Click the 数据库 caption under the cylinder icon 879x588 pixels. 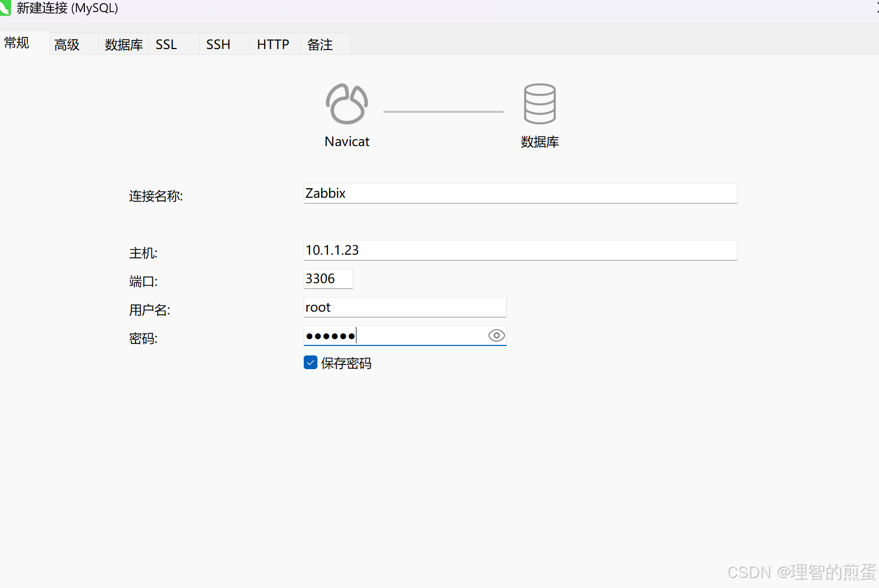coord(539,142)
